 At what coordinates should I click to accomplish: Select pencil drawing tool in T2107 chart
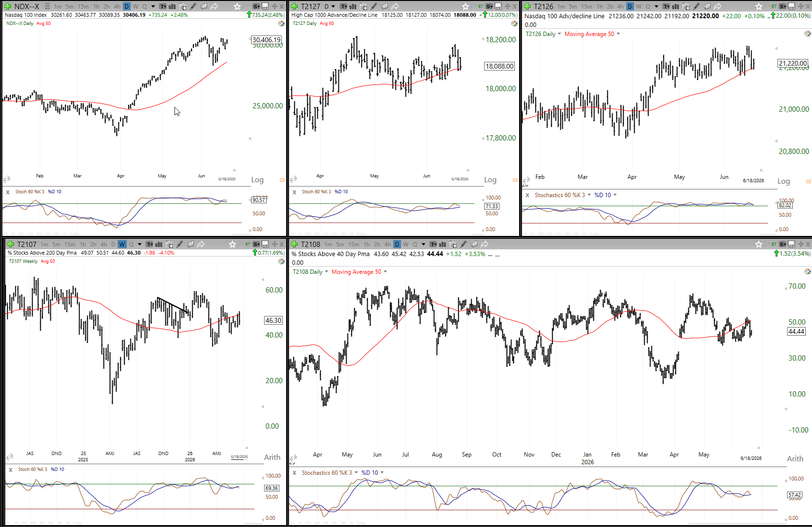tap(180, 244)
